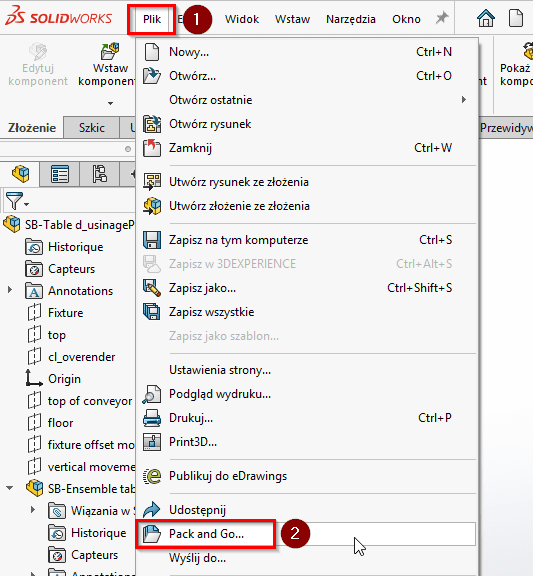Pin the menu bar with pushpin icon

coord(442,18)
